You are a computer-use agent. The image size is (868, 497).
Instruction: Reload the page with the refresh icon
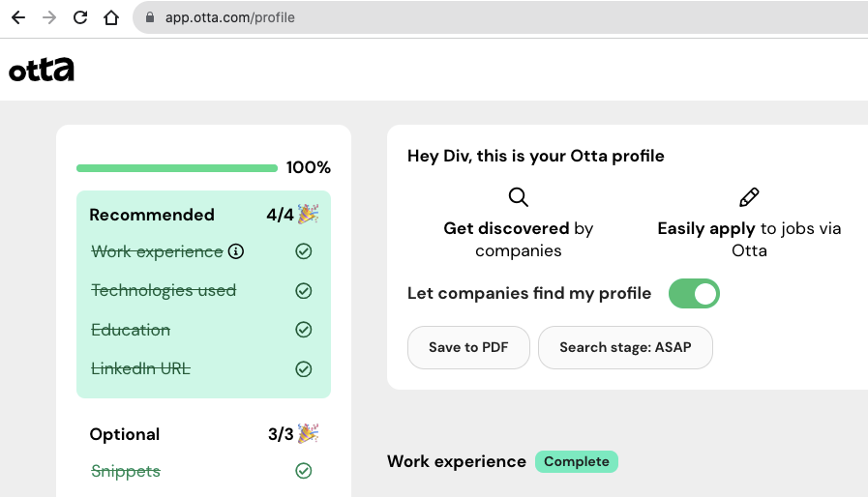(x=80, y=17)
